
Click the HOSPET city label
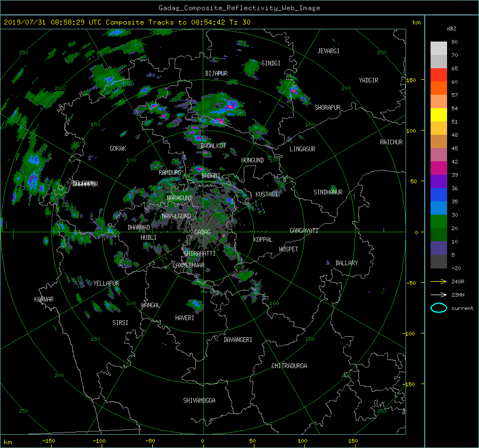(288, 249)
